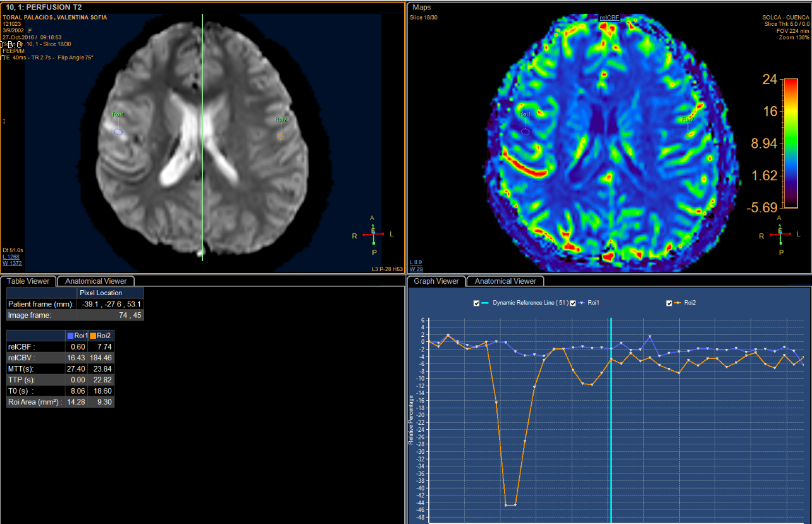
Task: Open the relCBF map type selector
Action: coord(609,18)
